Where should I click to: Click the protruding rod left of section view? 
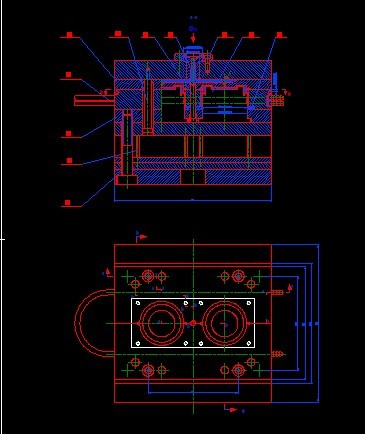tap(94, 100)
